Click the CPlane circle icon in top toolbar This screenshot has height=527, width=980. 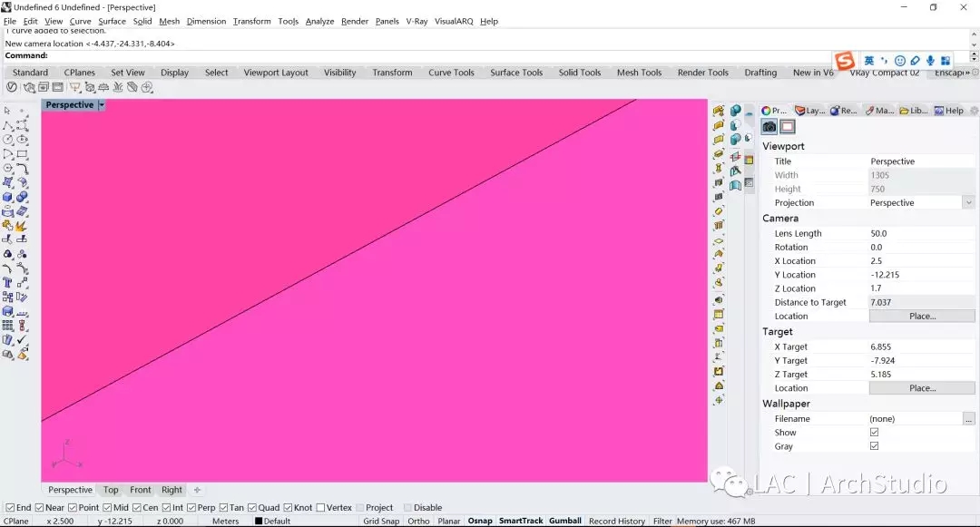click(12, 87)
